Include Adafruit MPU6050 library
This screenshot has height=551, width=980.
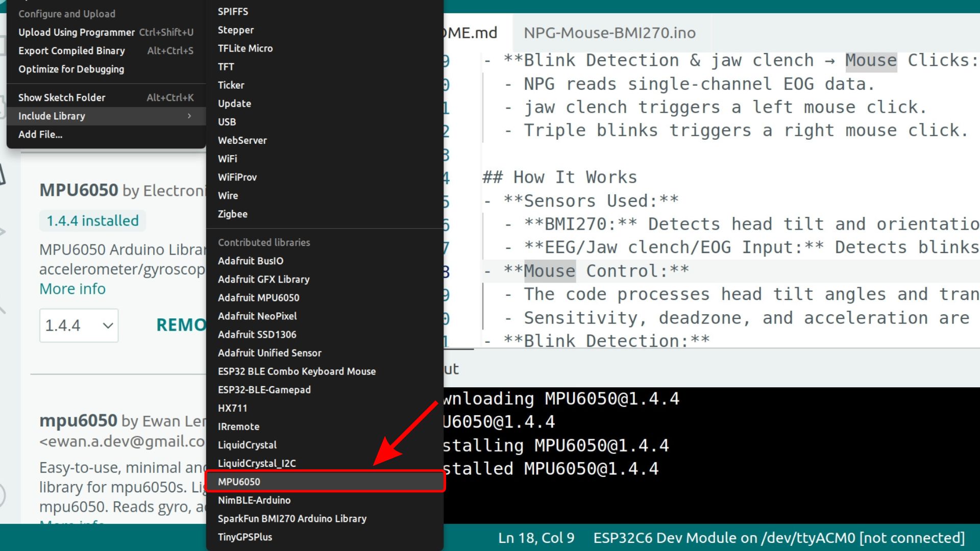(x=325, y=297)
